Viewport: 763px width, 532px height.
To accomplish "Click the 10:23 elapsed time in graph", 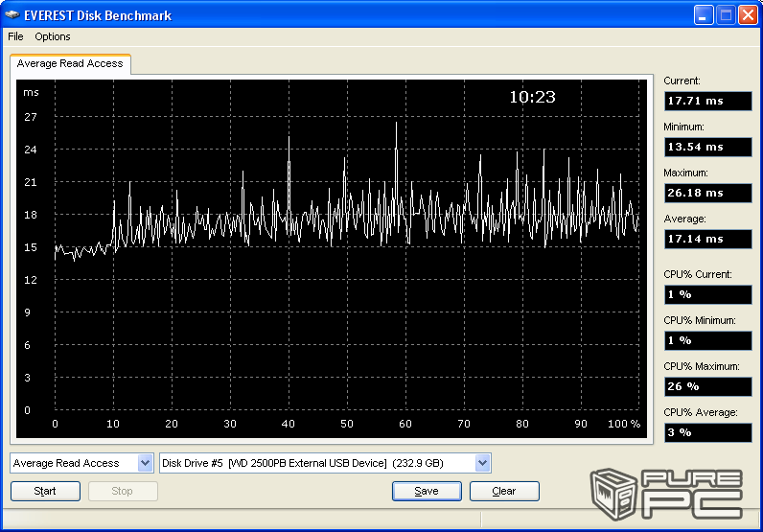I will [x=532, y=97].
